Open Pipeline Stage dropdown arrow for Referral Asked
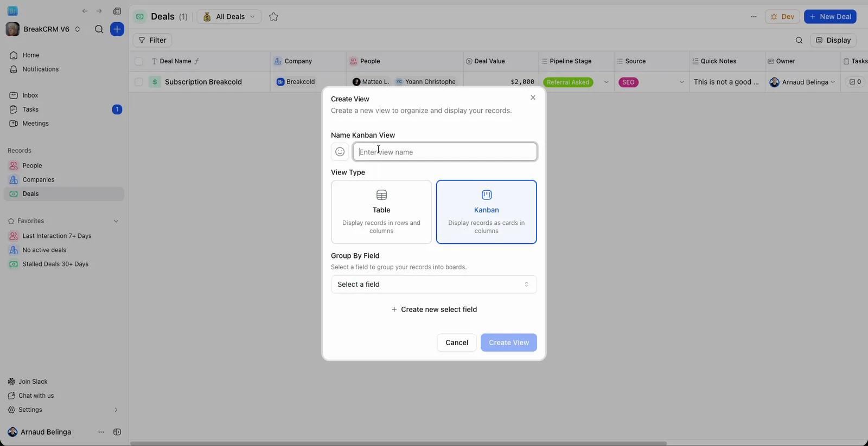Viewport: 868px width, 446px height. tap(606, 82)
